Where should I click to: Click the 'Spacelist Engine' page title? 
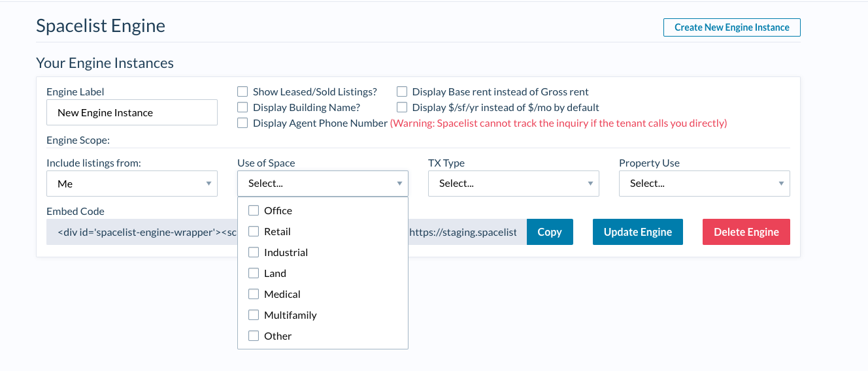(101, 25)
